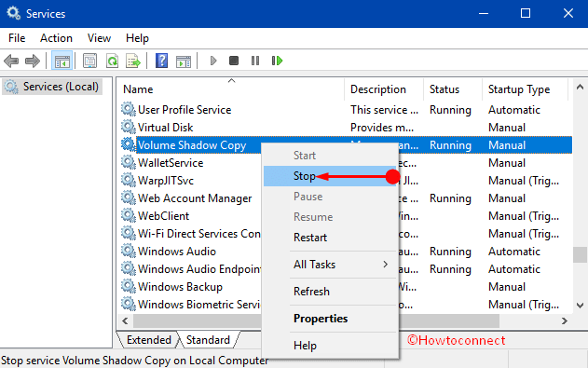Click the Restart Service toolbar icon
Screen dimensions: 588x368
[x=277, y=61]
